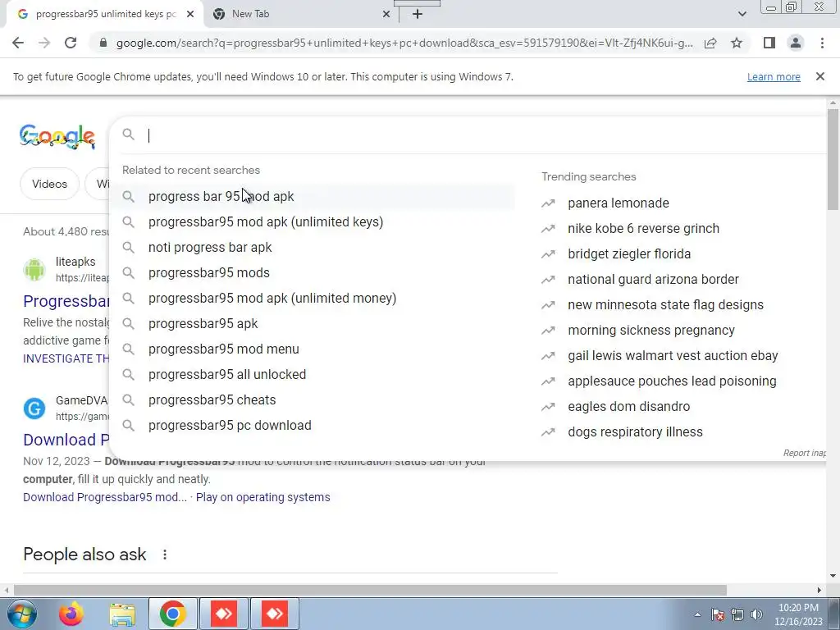Open the Play on operating systems sitelink
Screen dimensions: 840x630
coord(263,497)
